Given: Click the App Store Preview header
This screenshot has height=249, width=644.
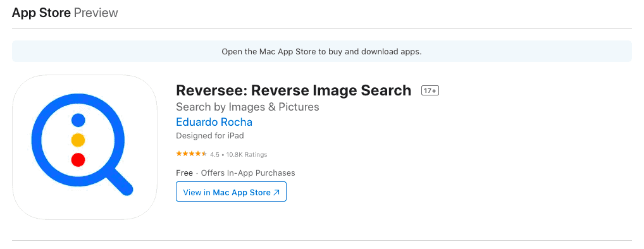Looking at the screenshot, I should click(x=65, y=13).
